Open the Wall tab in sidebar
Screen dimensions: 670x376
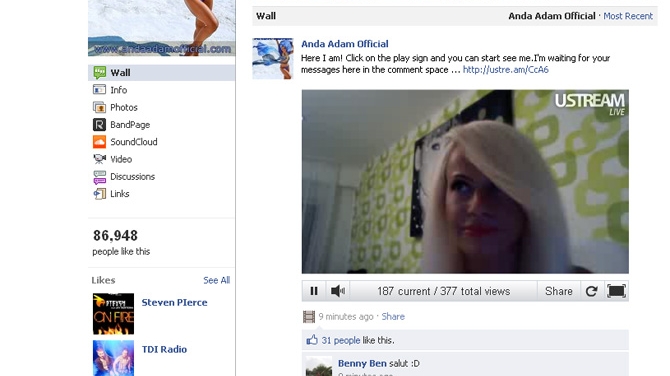[162, 73]
